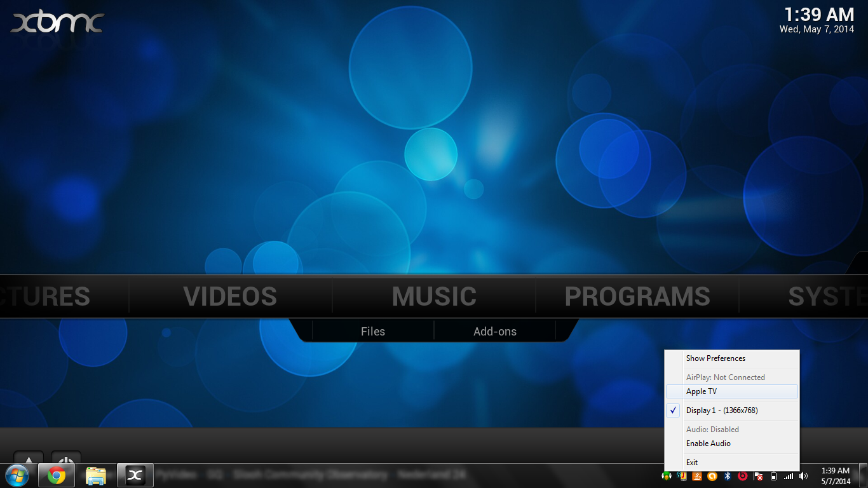Click the taskbar clock 1:39 AM
Image resolution: width=868 pixels, height=488 pixels.
coord(836,476)
